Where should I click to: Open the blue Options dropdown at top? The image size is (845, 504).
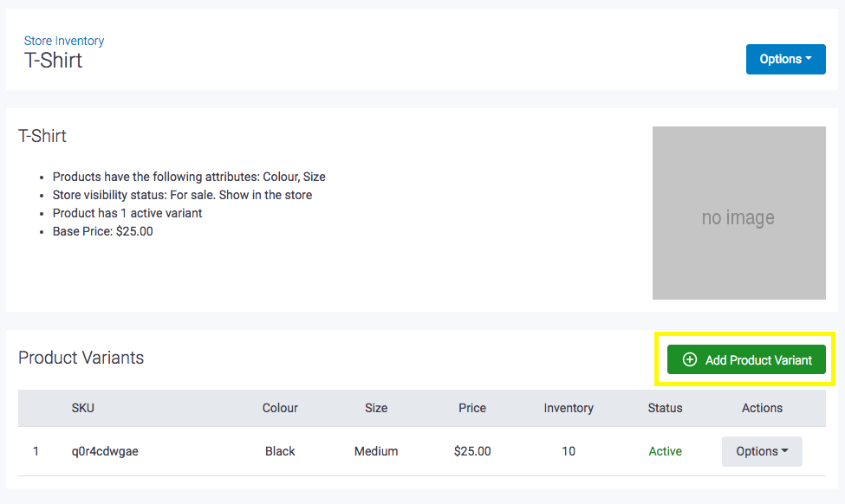pyautogui.click(x=785, y=59)
